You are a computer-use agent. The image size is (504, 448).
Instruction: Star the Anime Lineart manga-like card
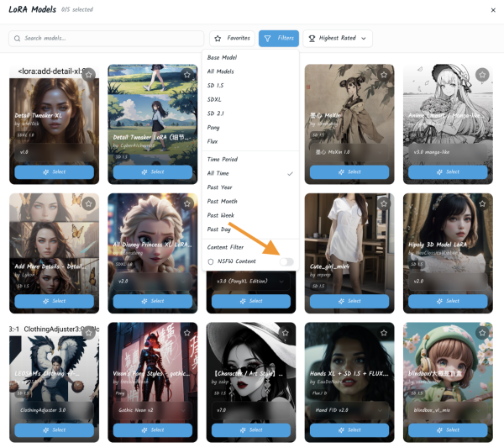pos(482,75)
